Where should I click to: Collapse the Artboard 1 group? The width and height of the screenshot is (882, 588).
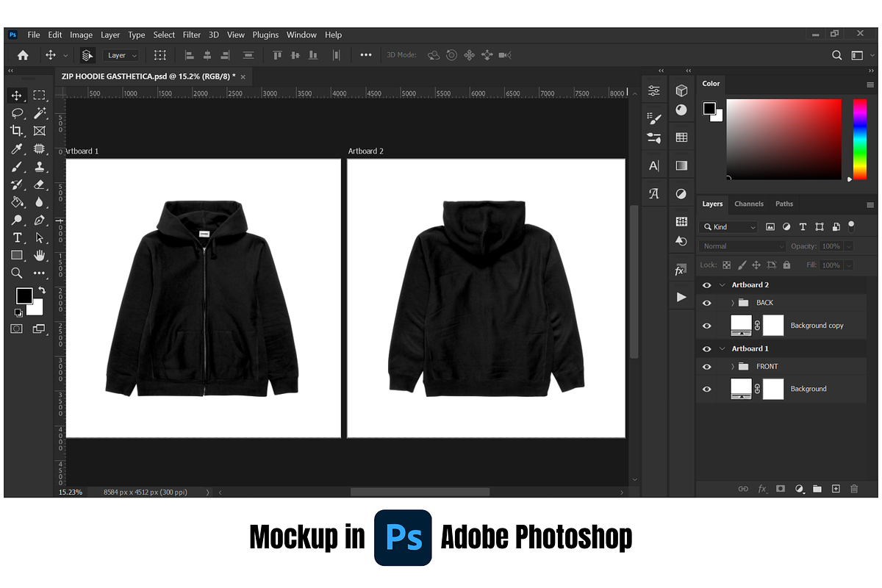723,349
